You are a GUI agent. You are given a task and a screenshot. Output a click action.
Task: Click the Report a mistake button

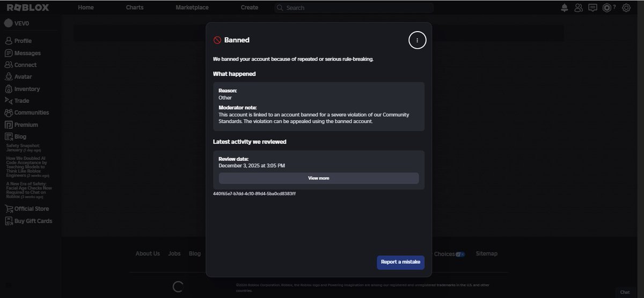(400, 262)
